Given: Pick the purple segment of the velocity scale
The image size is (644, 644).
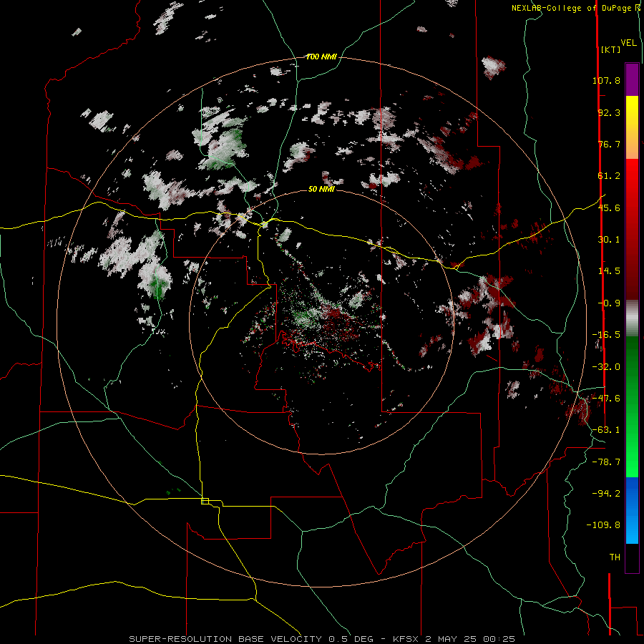Looking at the screenshot, I should point(632,79).
